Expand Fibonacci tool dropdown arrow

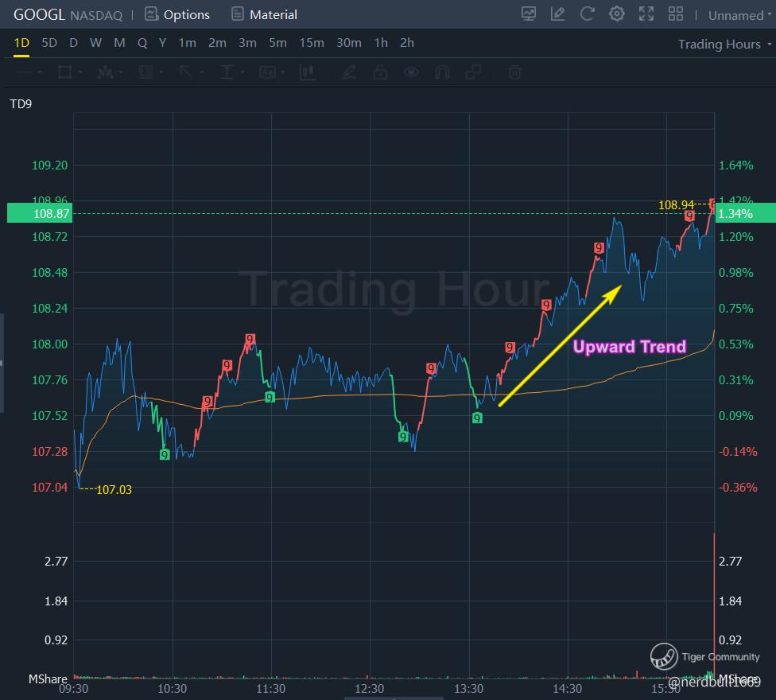point(161,72)
